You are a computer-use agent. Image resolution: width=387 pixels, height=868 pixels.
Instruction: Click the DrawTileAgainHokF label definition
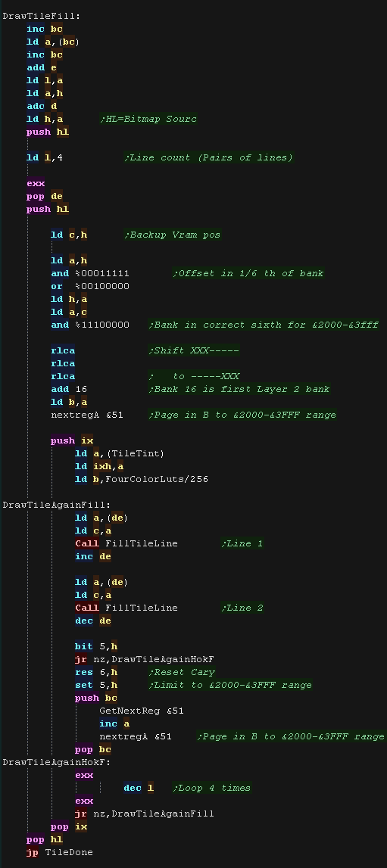(57, 762)
